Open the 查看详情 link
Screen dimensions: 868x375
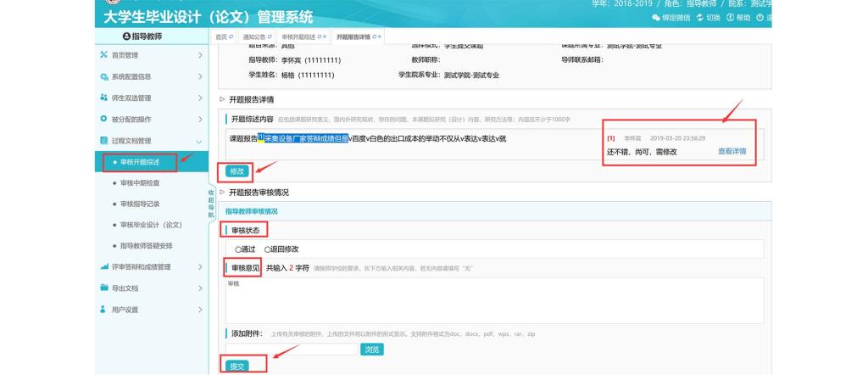732,152
